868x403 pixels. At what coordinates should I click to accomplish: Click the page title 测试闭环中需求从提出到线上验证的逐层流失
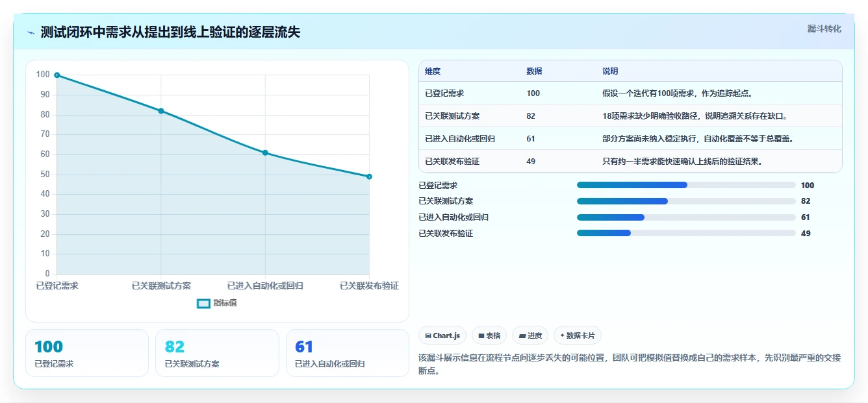point(170,32)
